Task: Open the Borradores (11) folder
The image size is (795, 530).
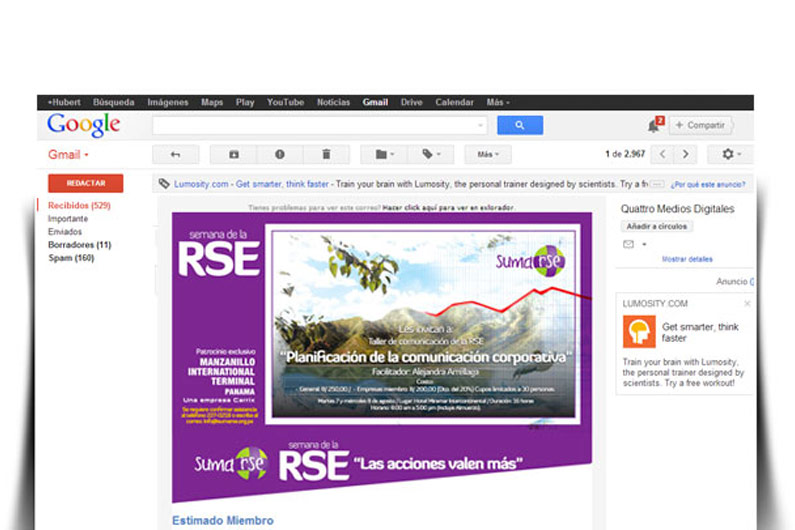Action: [80, 245]
